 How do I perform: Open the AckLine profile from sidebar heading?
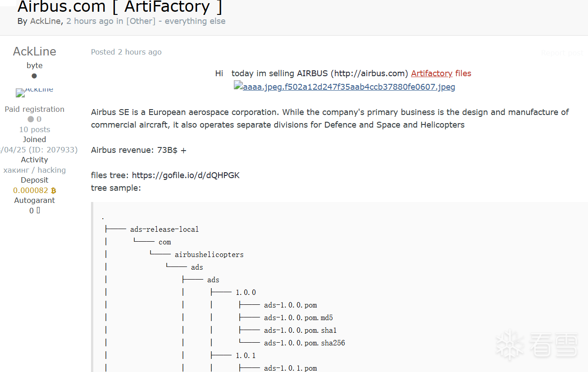(x=34, y=51)
